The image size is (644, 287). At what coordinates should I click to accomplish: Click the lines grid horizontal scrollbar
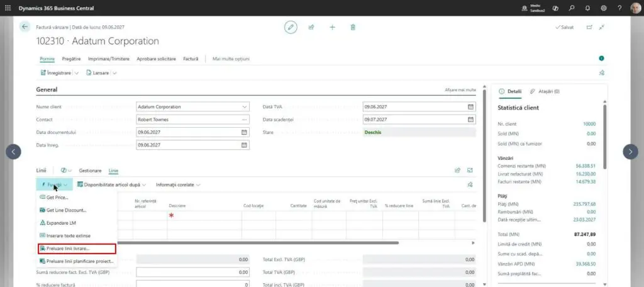click(x=258, y=243)
